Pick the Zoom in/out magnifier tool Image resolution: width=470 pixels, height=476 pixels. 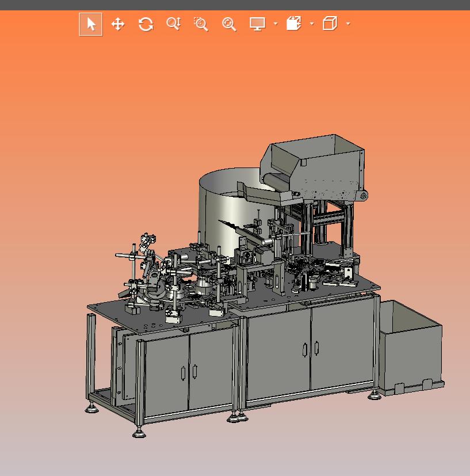(174, 24)
